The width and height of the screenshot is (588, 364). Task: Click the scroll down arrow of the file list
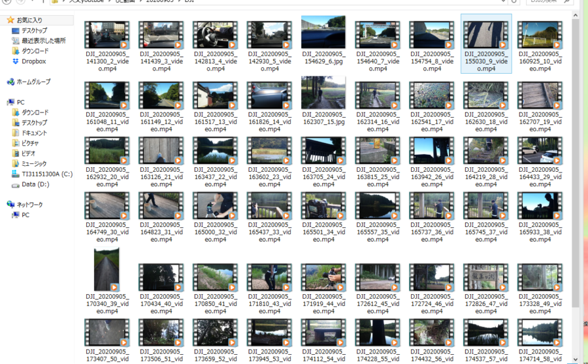point(576,359)
